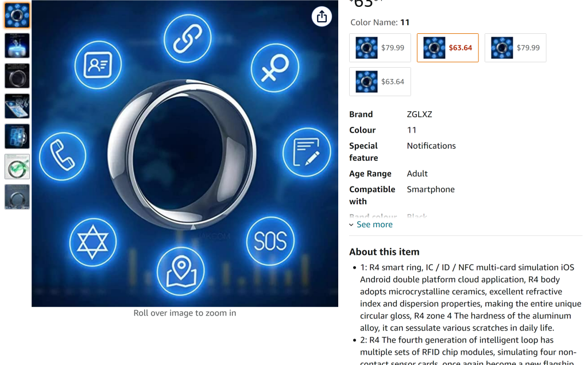
Task: Click the ID card icon in image
Action: click(x=98, y=65)
